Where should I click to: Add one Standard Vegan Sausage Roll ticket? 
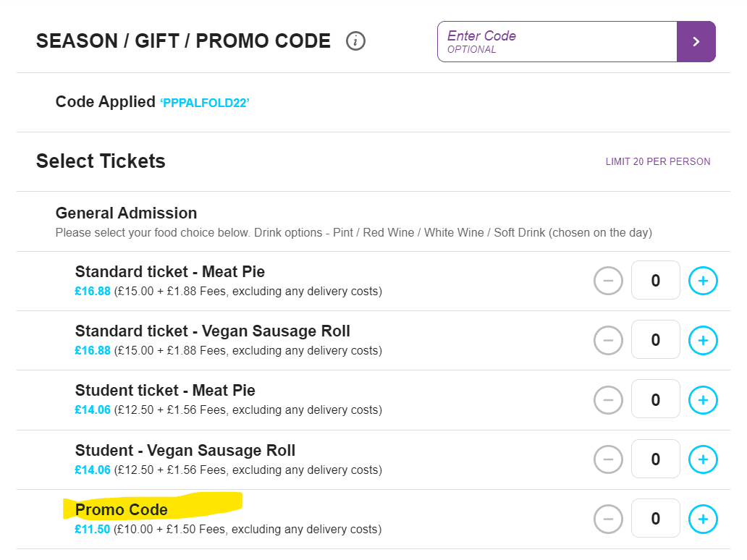[703, 341]
